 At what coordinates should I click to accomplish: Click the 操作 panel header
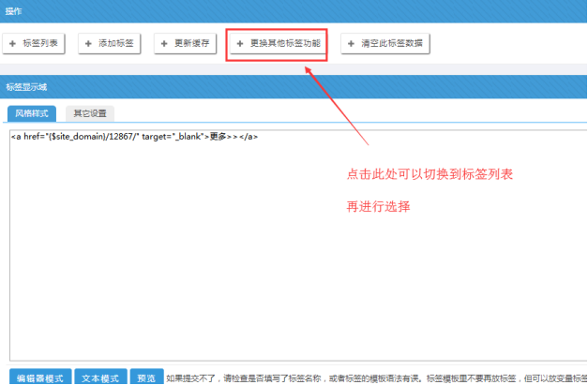click(x=13, y=10)
